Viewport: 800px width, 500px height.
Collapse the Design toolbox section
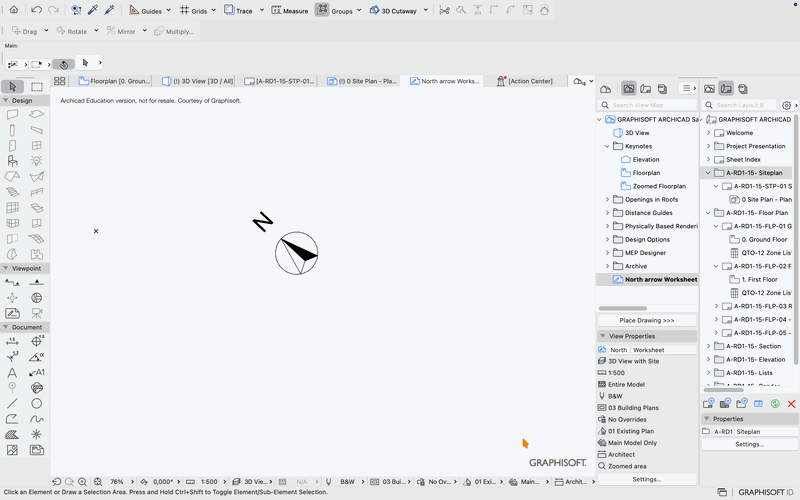tap(6, 101)
